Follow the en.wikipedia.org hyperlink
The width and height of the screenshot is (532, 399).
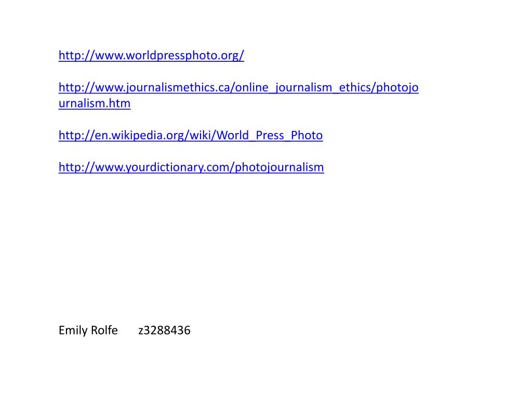[x=191, y=136]
